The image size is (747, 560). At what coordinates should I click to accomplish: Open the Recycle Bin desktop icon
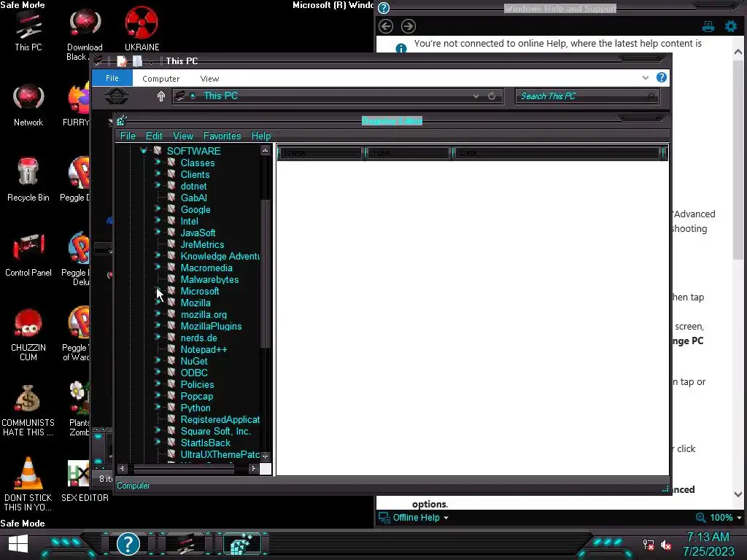28,179
